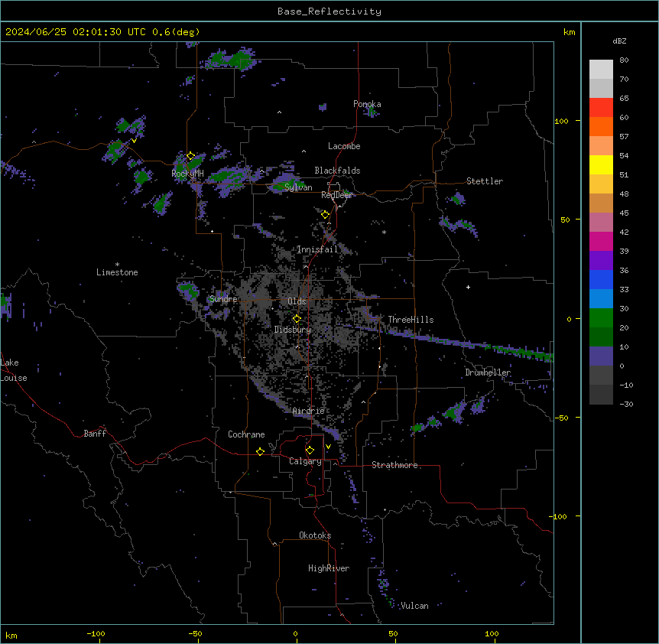Click the Lacombe city label

344,146
